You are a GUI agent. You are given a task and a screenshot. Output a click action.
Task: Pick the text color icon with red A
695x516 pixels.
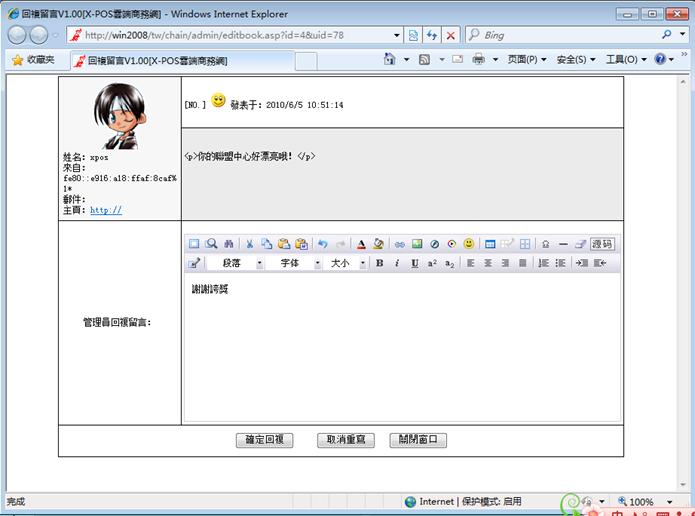pyautogui.click(x=361, y=244)
